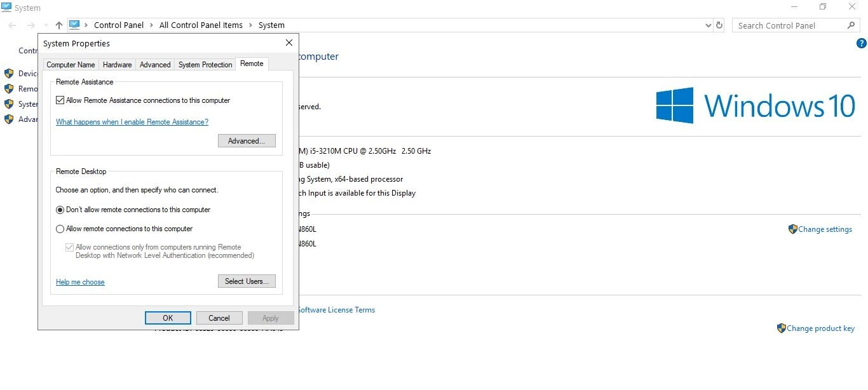Click the All Control Panel Items breadcrumb

tap(201, 25)
